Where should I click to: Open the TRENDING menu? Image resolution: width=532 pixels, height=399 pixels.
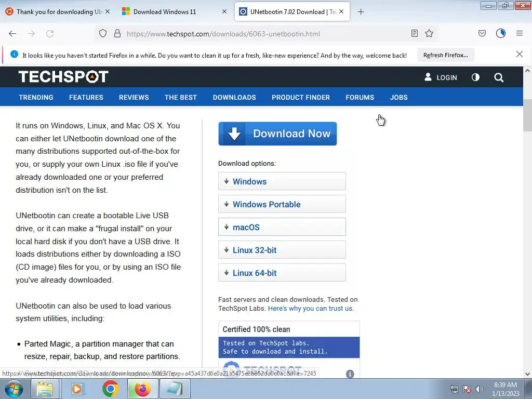point(36,97)
